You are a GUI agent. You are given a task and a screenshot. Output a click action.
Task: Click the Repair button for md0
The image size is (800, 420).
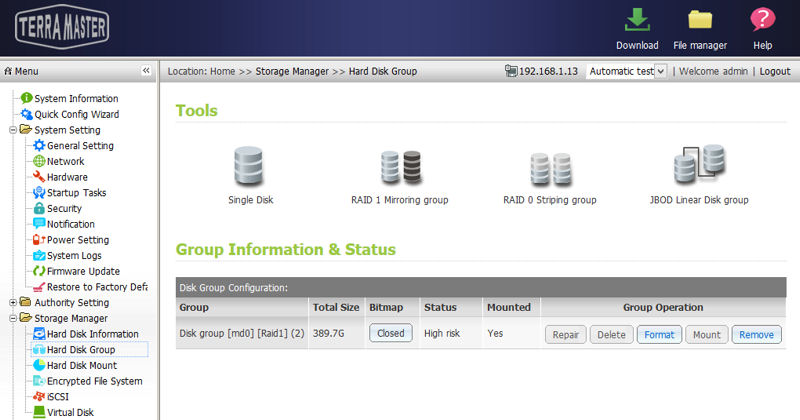click(x=565, y=335)
